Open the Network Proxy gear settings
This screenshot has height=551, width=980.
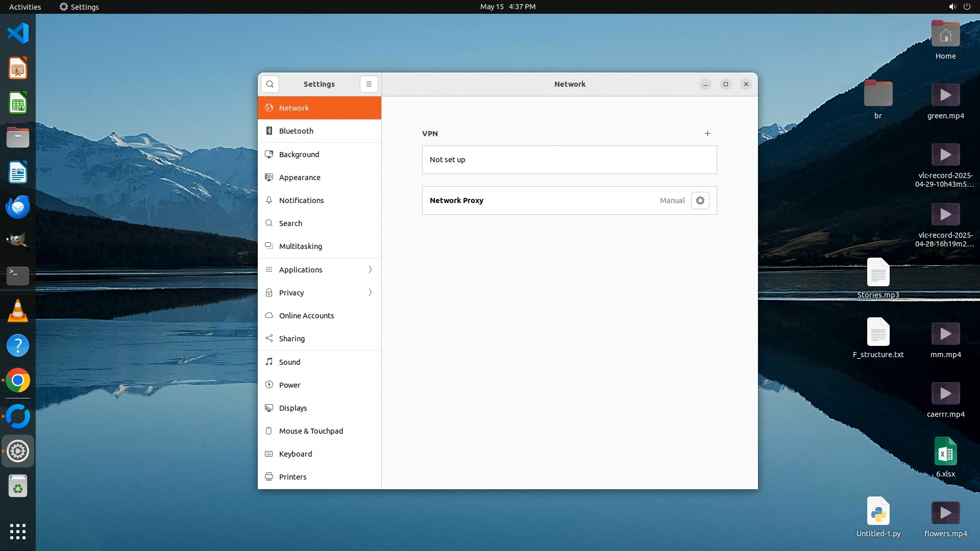click(700, 201)
